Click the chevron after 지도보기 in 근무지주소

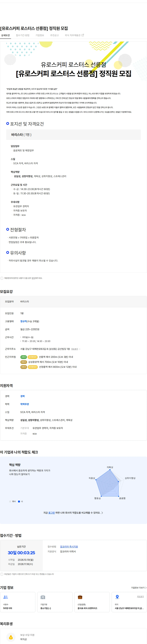[x=80, y=349]
